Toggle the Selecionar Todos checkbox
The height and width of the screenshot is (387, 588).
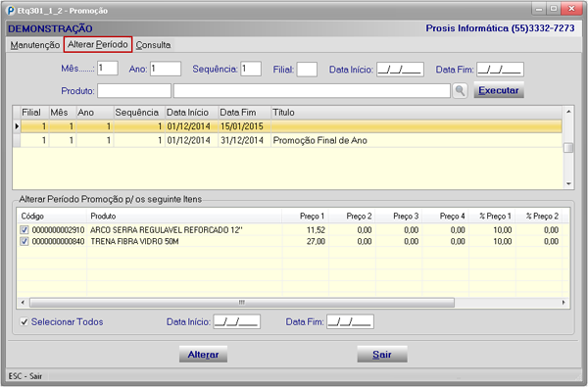coord(24,322)
